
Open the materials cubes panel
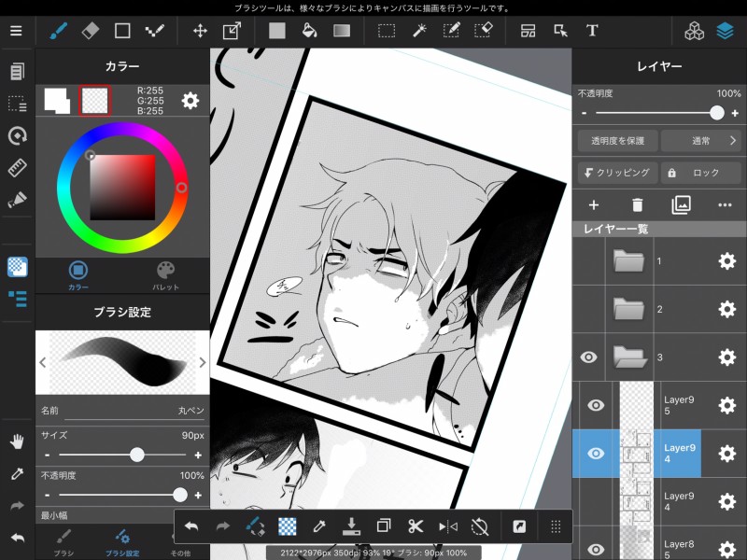point(694,31)
